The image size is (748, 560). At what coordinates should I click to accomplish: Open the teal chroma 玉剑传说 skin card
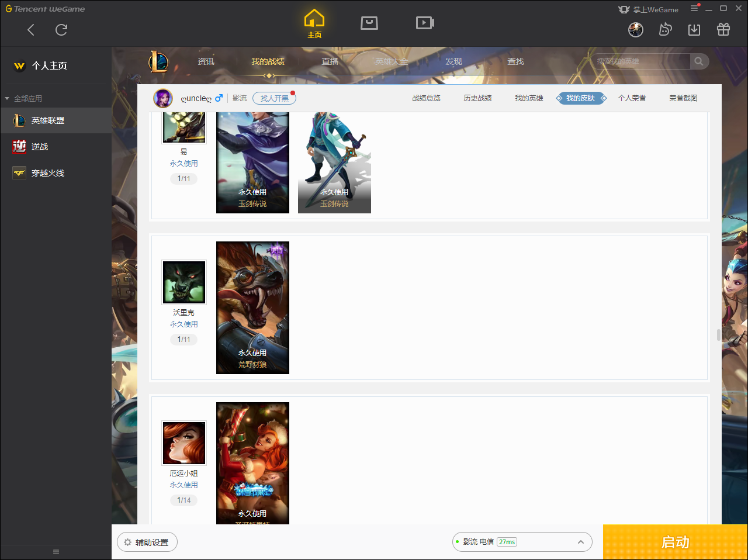point(334,163)
